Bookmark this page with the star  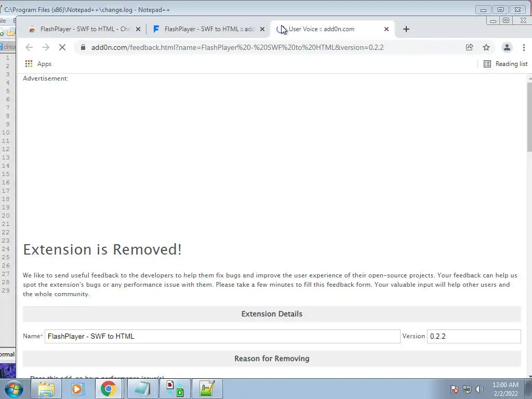coord(486,47)
